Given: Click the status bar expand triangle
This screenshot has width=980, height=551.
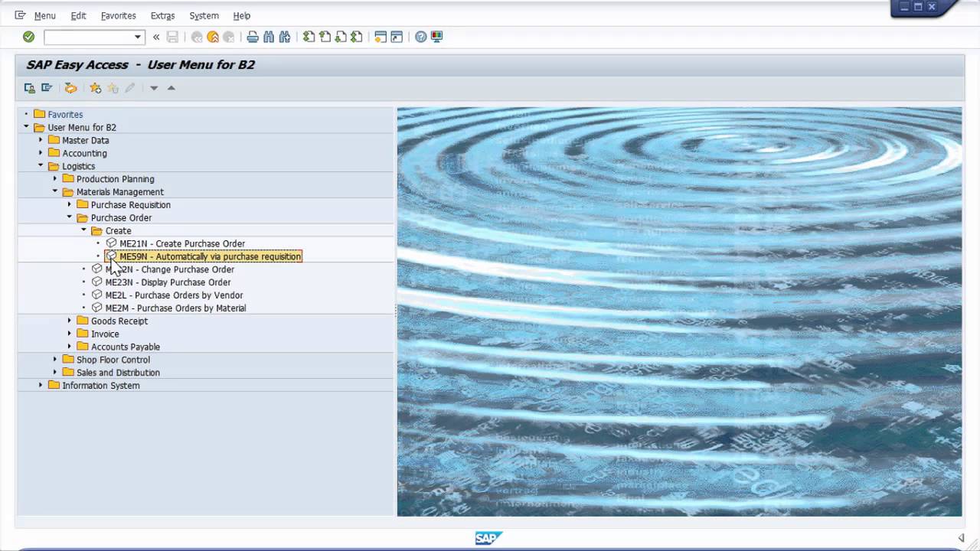Looking at the screenshot, I should pyautogui.click(x=961, y=538).
